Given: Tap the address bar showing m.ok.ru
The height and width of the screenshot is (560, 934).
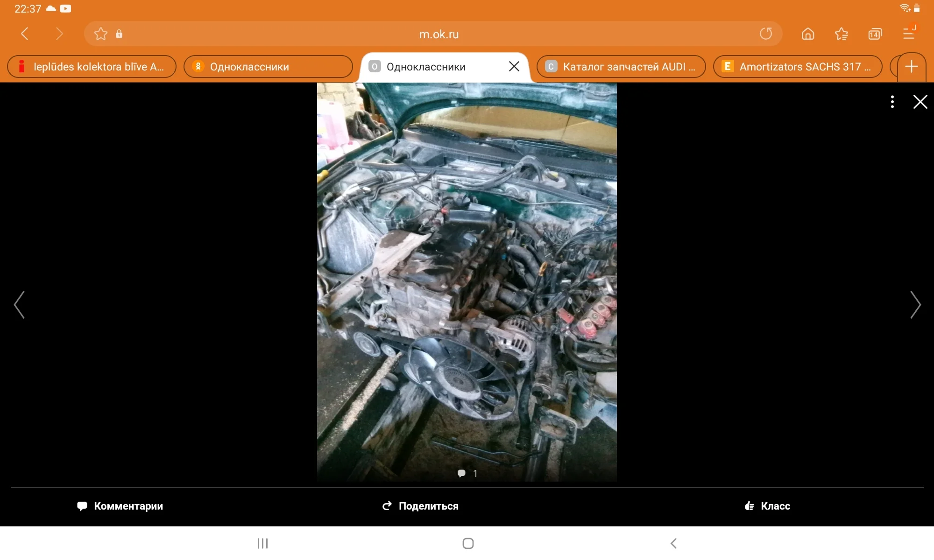Looking at the screenshot, I should coord(438,34).
